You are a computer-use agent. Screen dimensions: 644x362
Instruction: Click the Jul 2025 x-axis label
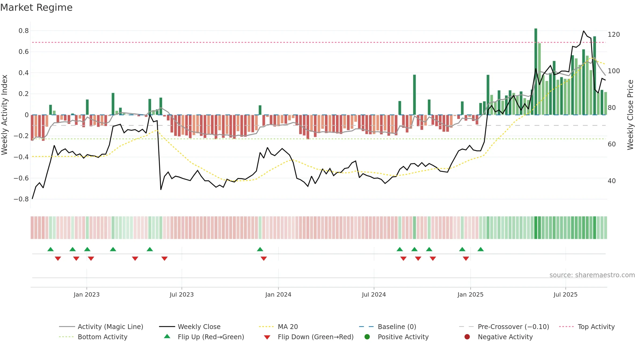point(565,294)
